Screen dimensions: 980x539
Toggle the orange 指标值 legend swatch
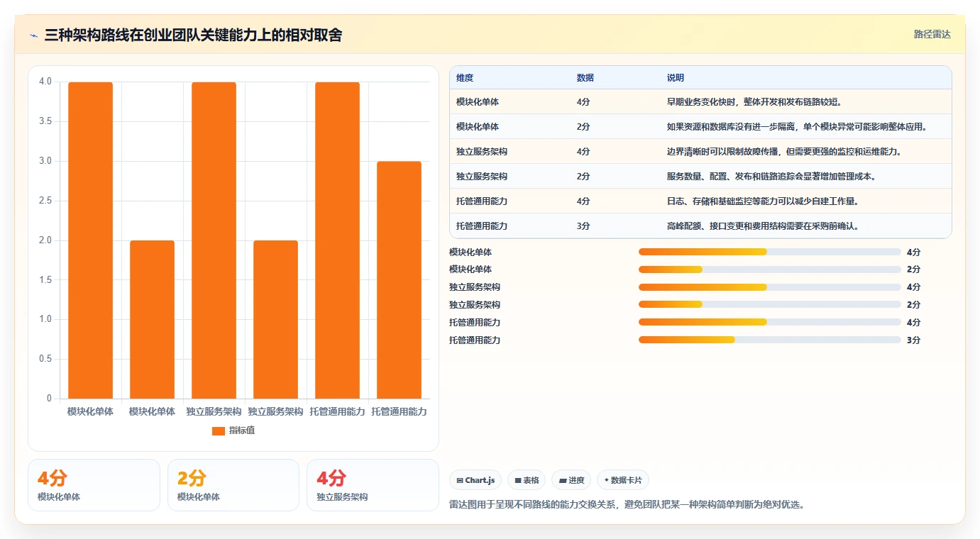[x=219, y=431]
